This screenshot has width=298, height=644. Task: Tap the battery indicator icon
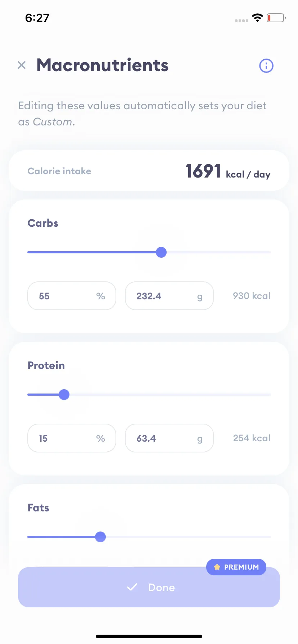tap(276, 18)
